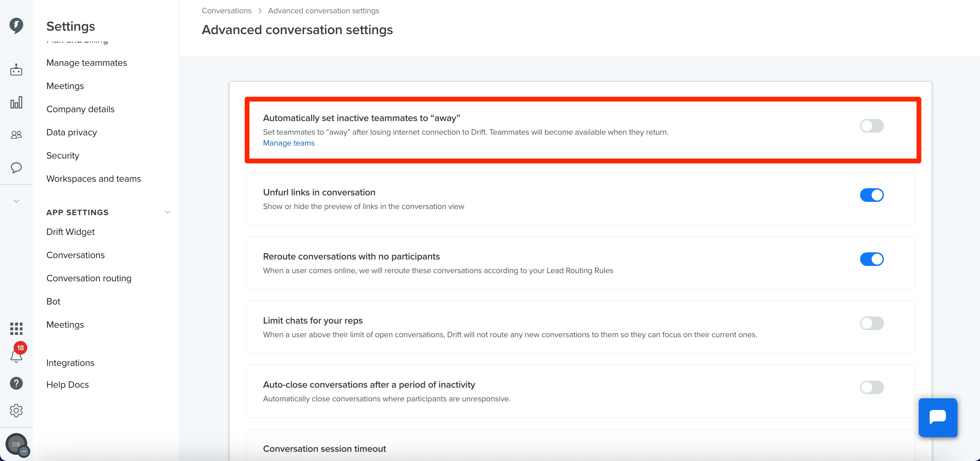The width and height of the screenshot is (980, 461).
Task: Open the settings gear icon
Action: pos(16,411)
